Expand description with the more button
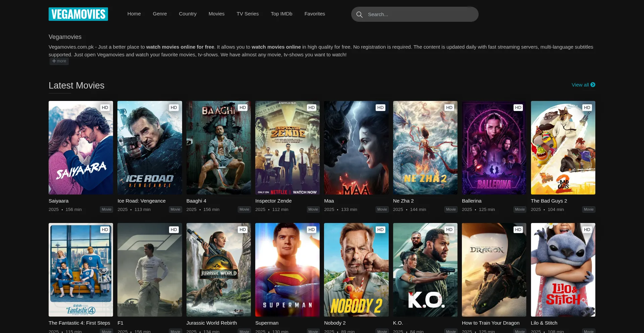The height and width of the screenshot is (333, 644). pos(59,61)
